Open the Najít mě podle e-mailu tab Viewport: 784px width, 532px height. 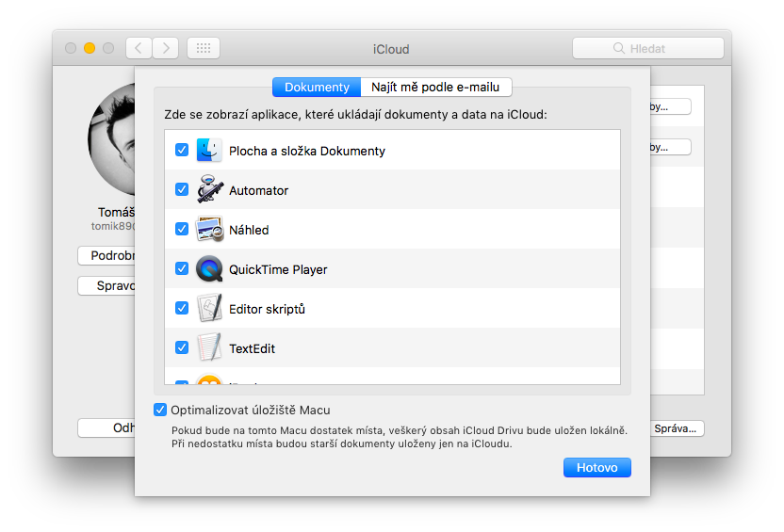[x=436, y=88]
